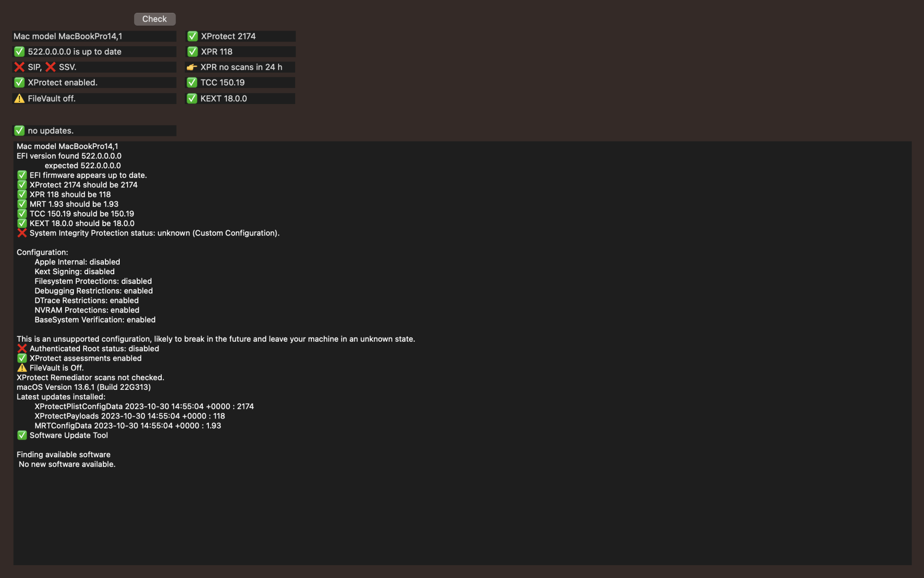Viewport: 924px width, 578px height.
Task: Click the red X icon before SSV
Action: (50, 67)
